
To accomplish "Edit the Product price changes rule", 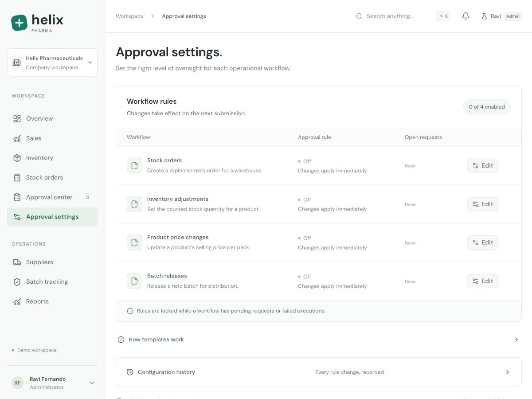I will click(482, 243).
